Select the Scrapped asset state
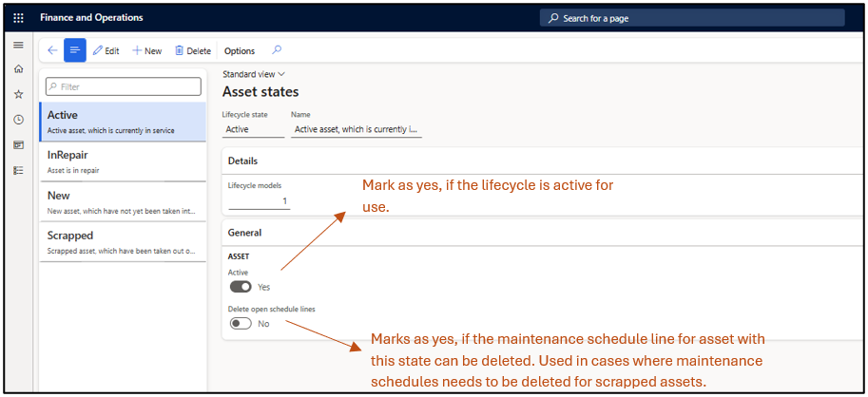 click(123, 241)
